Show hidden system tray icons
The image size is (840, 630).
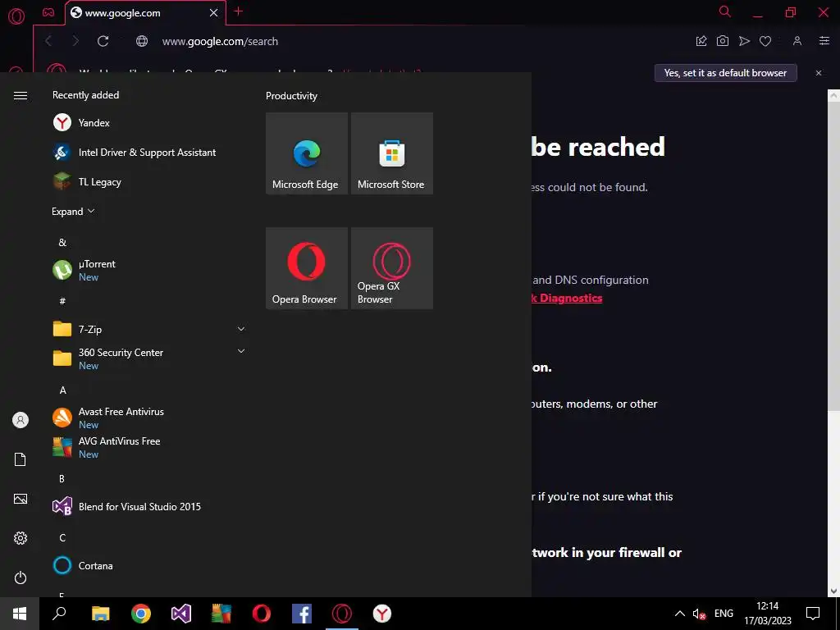point(679,614)
